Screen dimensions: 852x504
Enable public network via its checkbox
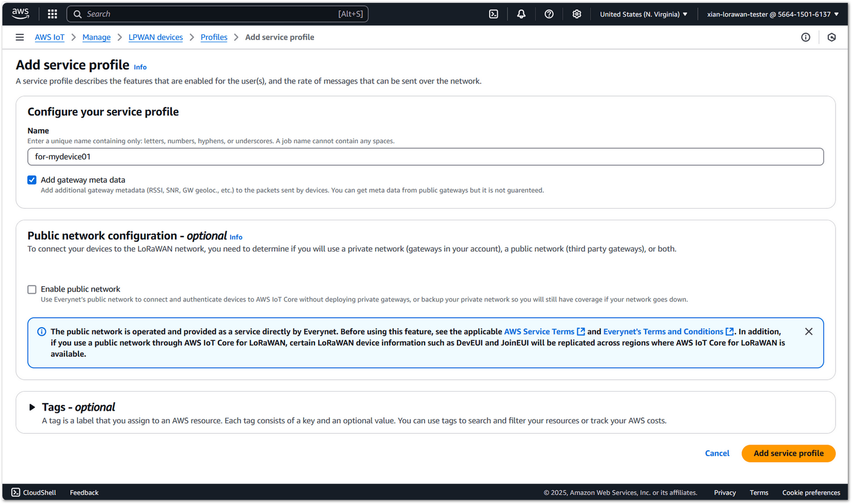tap(31, 289)
